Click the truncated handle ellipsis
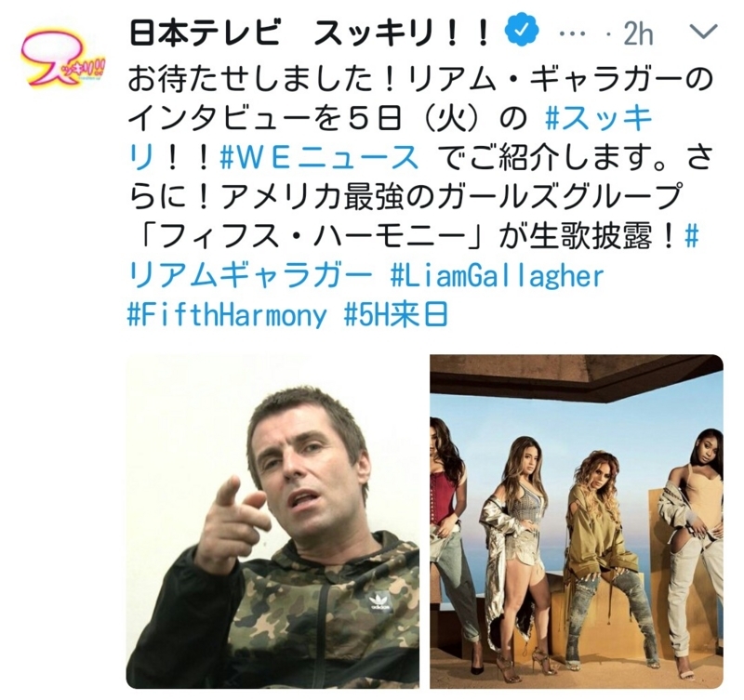The height and width of the screenshot is (700, 744). pos(574,34)
